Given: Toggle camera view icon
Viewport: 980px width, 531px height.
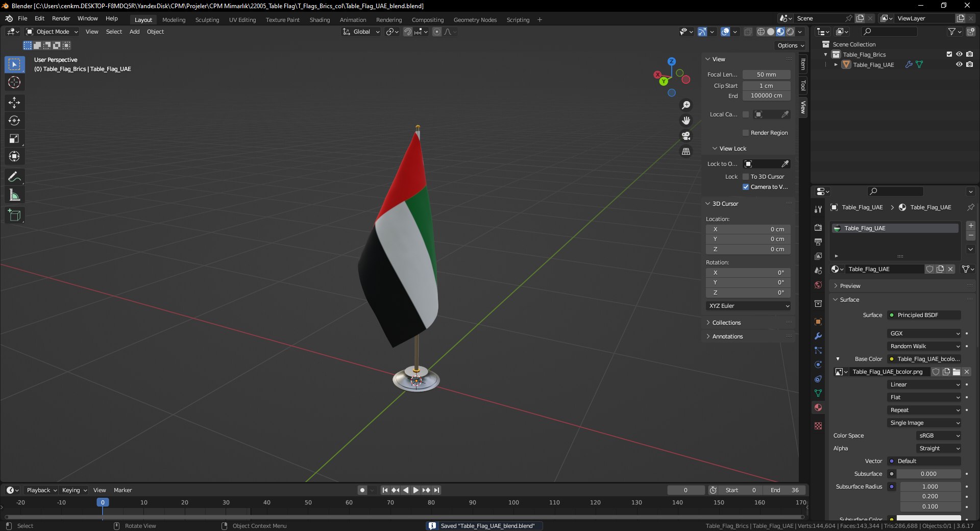Looking at the screenshot, I should (686, 136).
